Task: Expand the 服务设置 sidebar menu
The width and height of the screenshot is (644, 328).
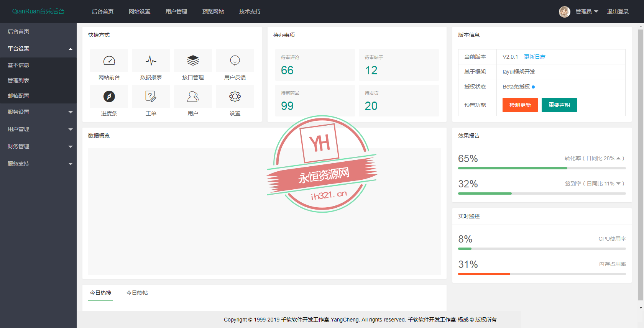Action: tap(38, 112)
